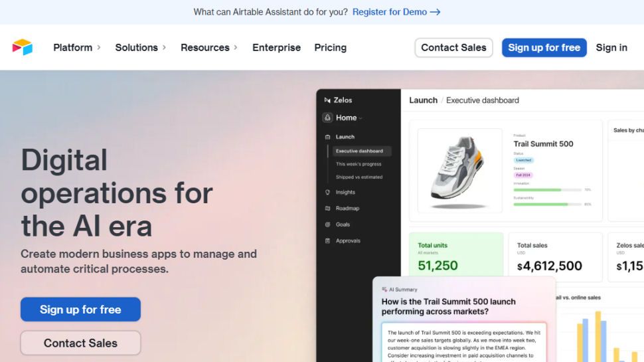Viewport: 644px width, 362px height.
Task: Click the Trail Summit shoe thumbnail
Action: (459, 170)
